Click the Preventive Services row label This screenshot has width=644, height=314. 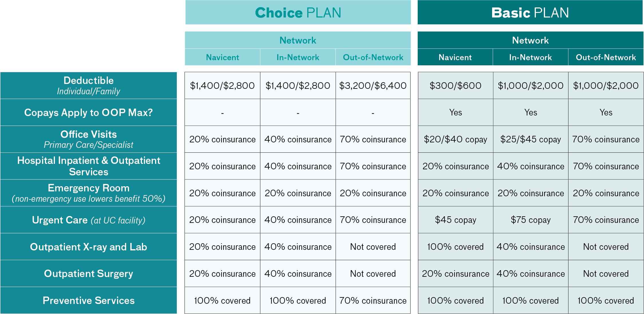tap(89, 300)
